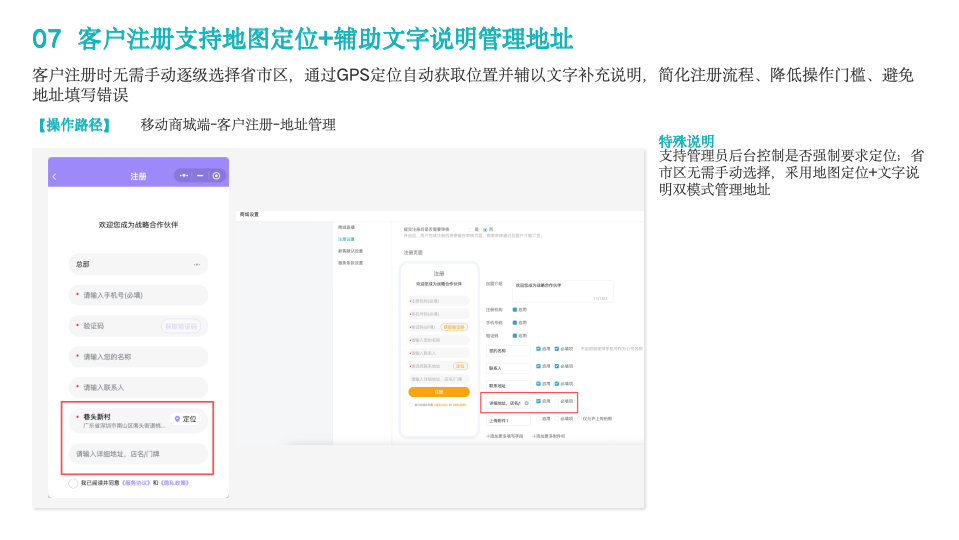Screen dimensions: 959x540
Task: Open the 《服务协议》 link
Action: click(x=136, y=483)
